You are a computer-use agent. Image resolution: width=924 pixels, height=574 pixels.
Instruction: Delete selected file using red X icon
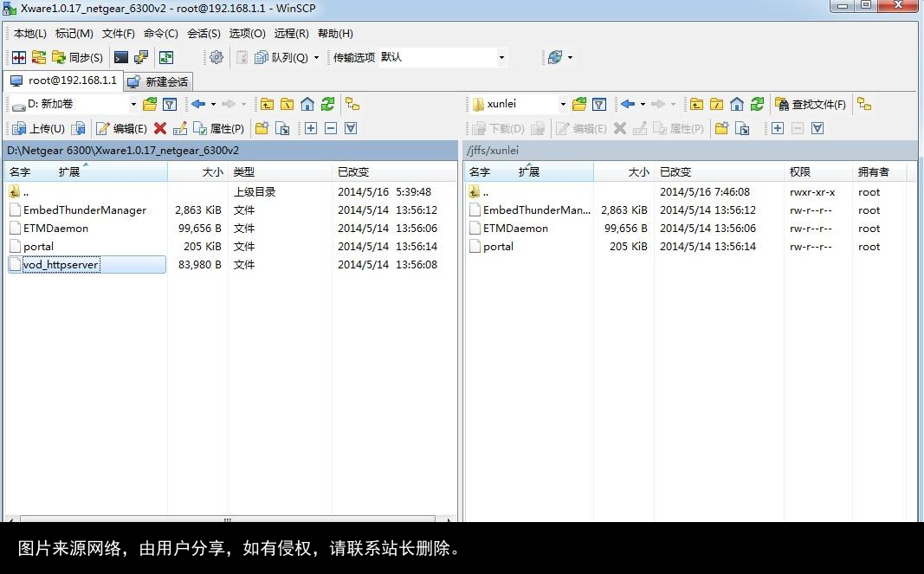[x=161, y=128]
